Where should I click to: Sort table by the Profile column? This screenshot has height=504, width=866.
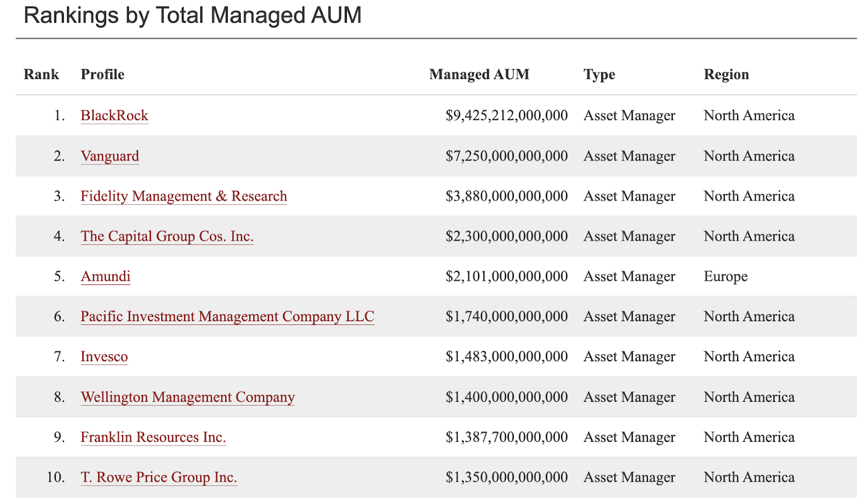(102, 74)
